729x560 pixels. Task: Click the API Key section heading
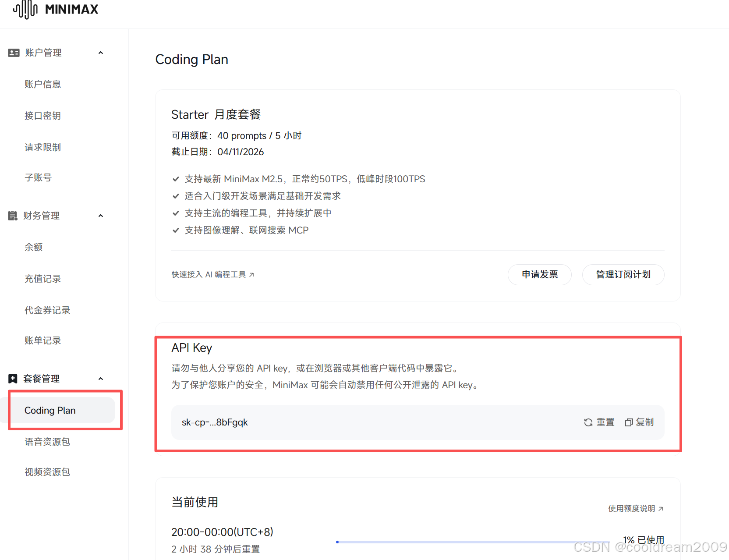pyautogui.click(x=192, y=348)
